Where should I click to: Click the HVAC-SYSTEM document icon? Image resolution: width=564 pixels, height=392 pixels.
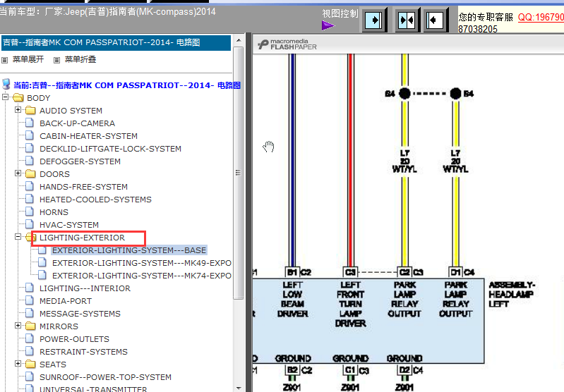click(x=30, y=224)
